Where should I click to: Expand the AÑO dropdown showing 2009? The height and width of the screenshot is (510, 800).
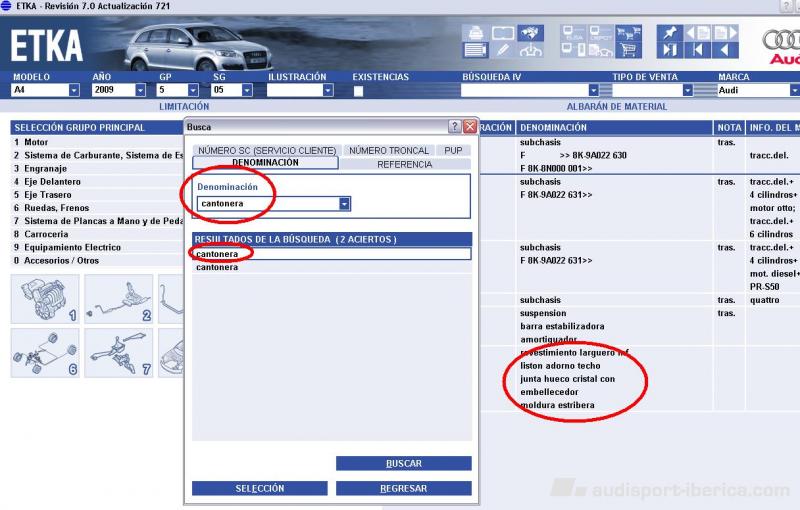(x=140, y=90)
